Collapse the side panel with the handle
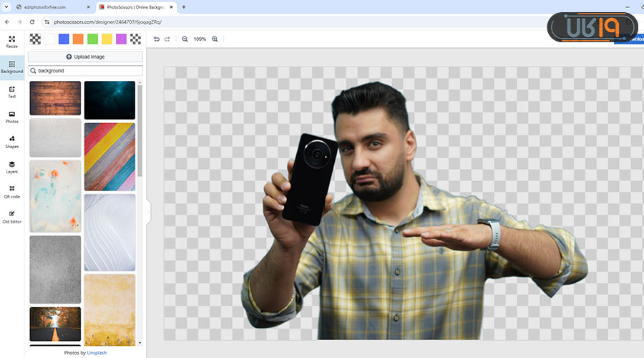 (x=149, y=212)
